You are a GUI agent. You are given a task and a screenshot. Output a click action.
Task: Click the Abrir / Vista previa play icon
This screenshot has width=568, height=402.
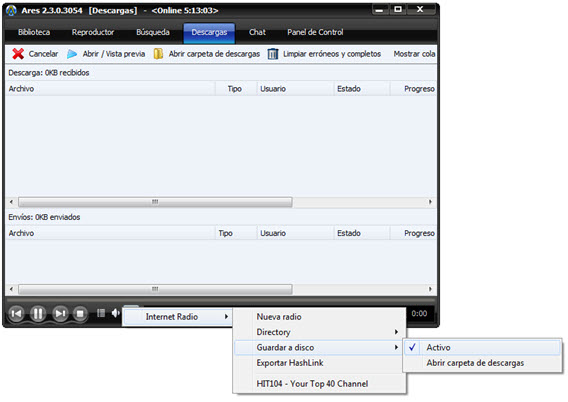click(72, 54)
